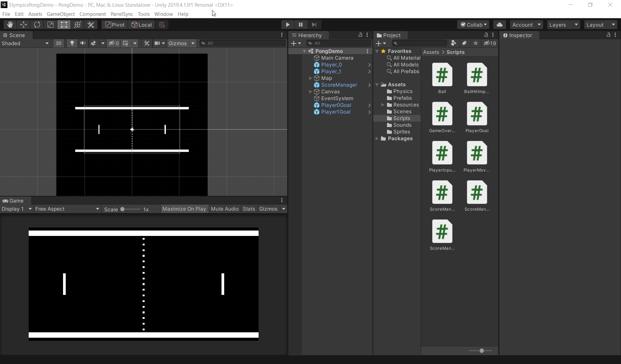Open the Free Aspect dropdown

point(67,209)
